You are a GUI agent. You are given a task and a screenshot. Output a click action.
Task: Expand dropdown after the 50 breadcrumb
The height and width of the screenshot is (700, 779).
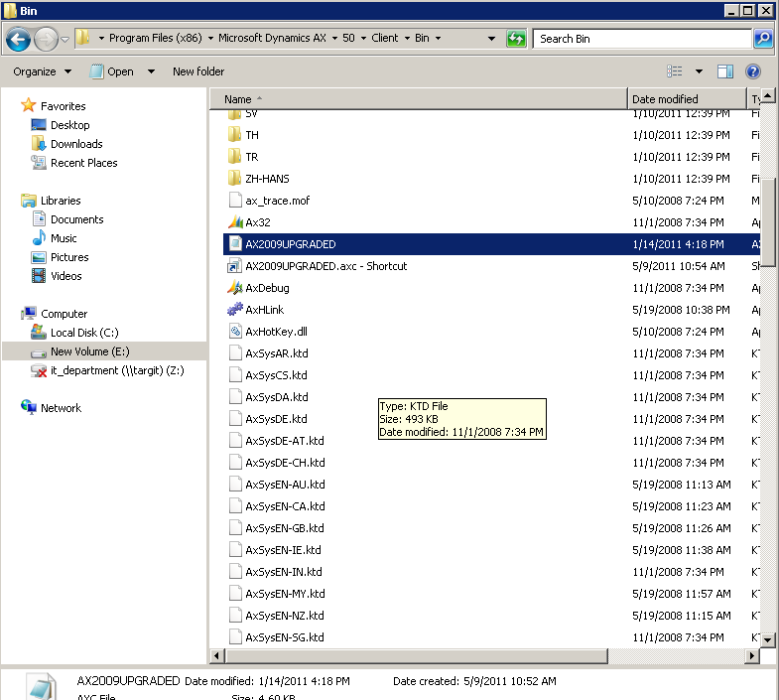(363, 39)
